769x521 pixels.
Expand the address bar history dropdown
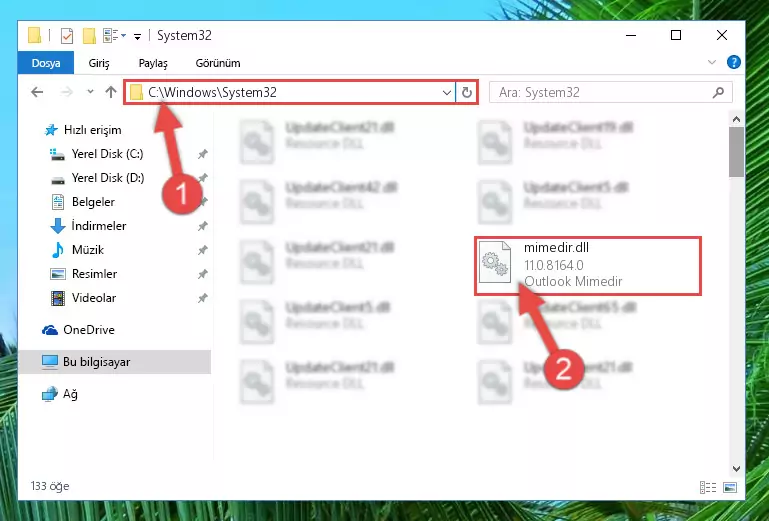(446, 92)
